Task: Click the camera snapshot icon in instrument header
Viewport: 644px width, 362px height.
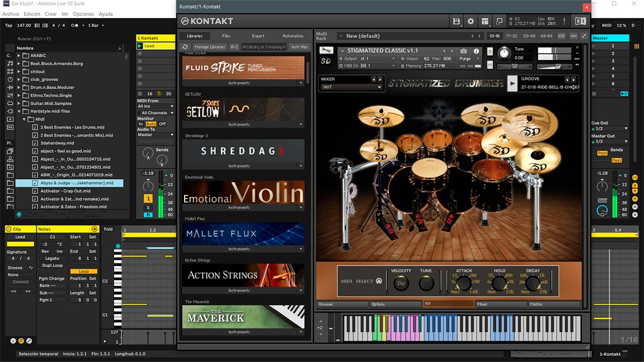Action: tap(464, 51)
